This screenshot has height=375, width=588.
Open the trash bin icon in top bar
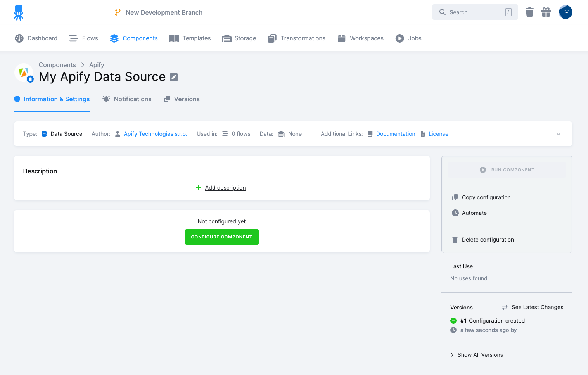[x=529, y=12]
